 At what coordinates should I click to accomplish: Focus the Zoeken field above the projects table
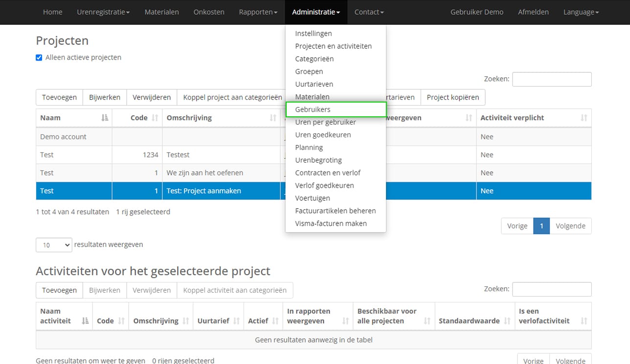point(551,79)
